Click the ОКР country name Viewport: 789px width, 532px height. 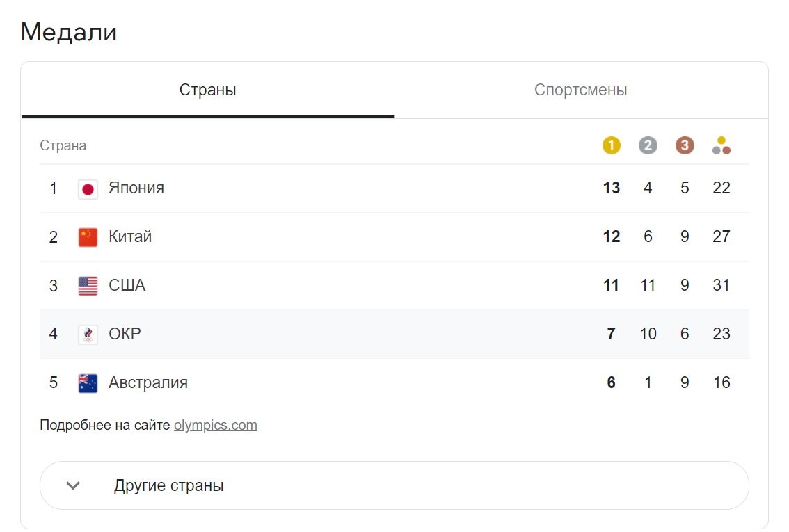(x=125, y=334)
